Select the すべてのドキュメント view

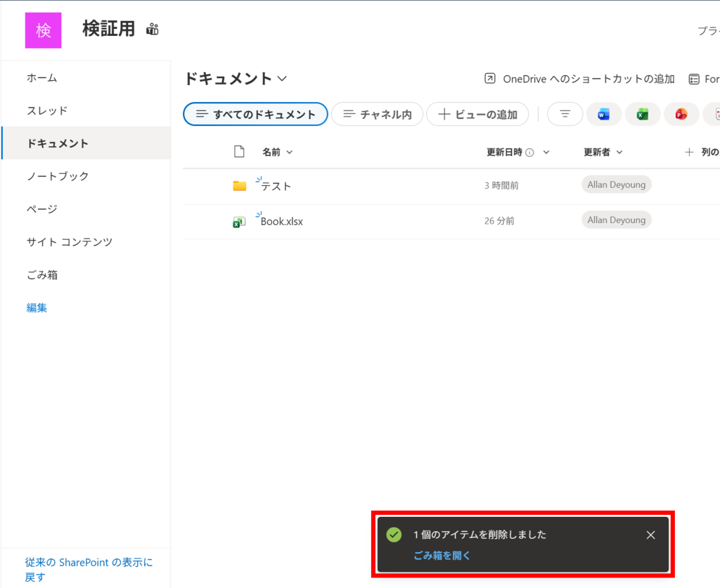[255, 114]
